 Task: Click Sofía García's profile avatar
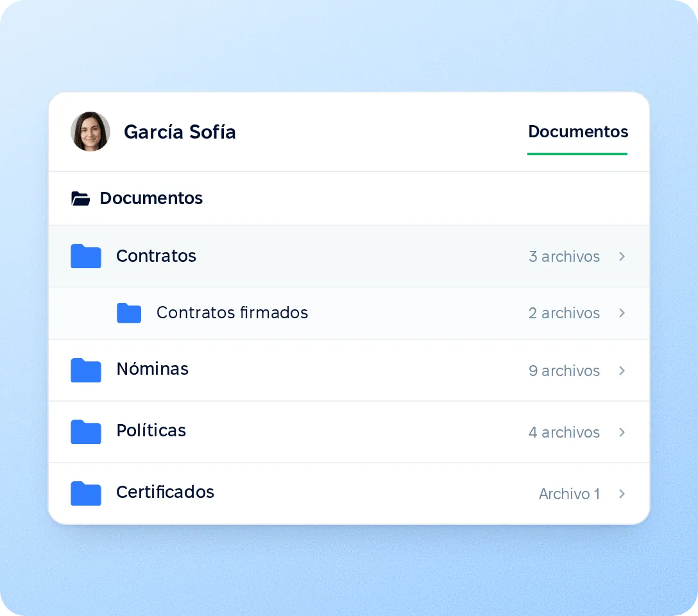coord(90,132)
